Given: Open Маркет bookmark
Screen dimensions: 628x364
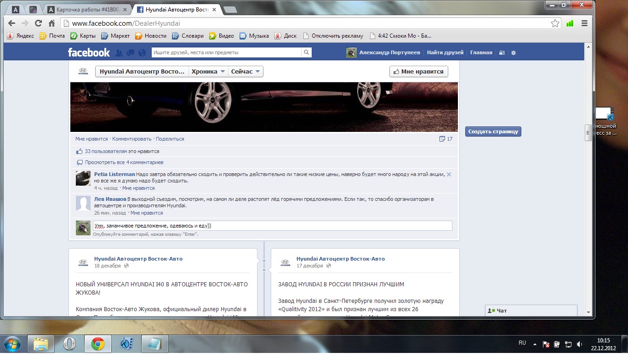Looking at the screenshot, I should click(115, 36).
